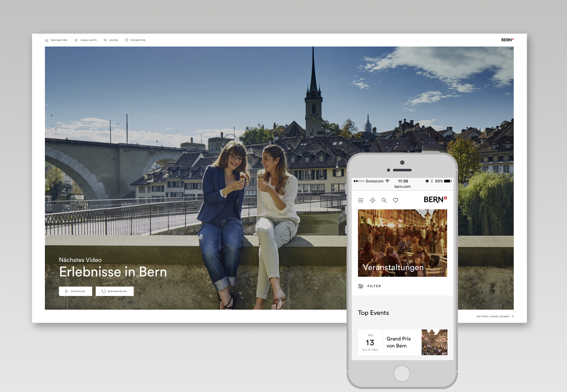The image size is (567, 392).
Task: Tap the hamburger menu icon on the phone
Action: [x=361, y=200]
